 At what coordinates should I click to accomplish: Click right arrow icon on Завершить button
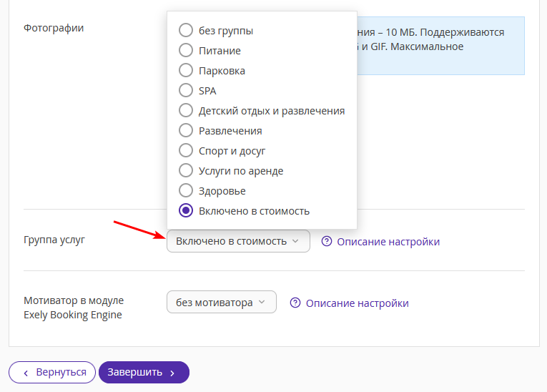[x=172, y=373]
